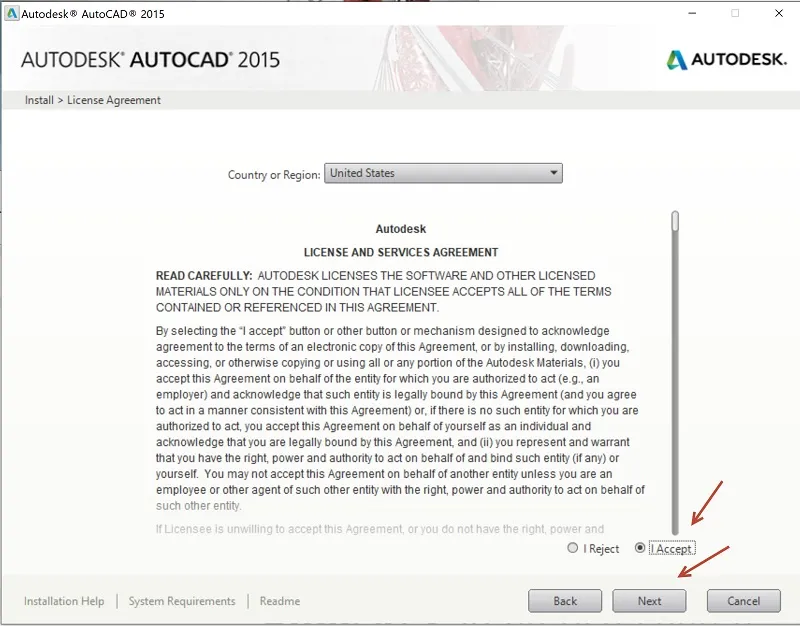Minimize the installer window
The width and height of the screenshot is (800, 626).
coord(691,14)
